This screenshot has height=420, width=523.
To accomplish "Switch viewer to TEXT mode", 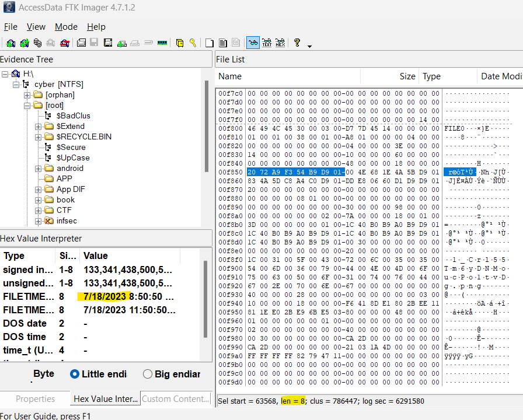I will (x=267, y=43).
